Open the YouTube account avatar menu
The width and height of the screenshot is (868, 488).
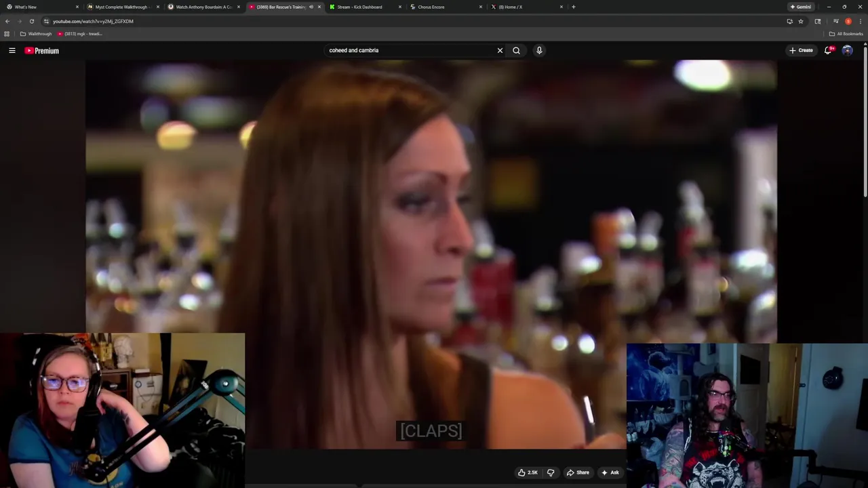pos(847,50)
